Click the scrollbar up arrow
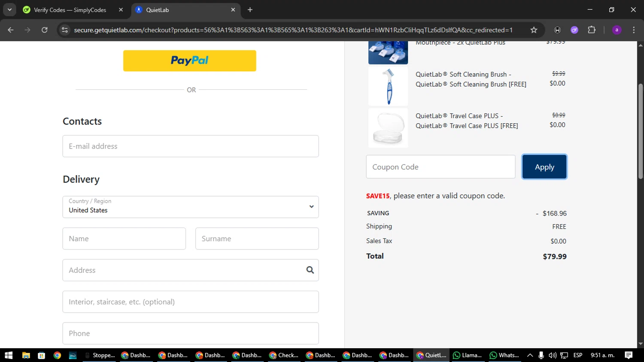The height and width of the screenshot is (362, 644). 641,45
